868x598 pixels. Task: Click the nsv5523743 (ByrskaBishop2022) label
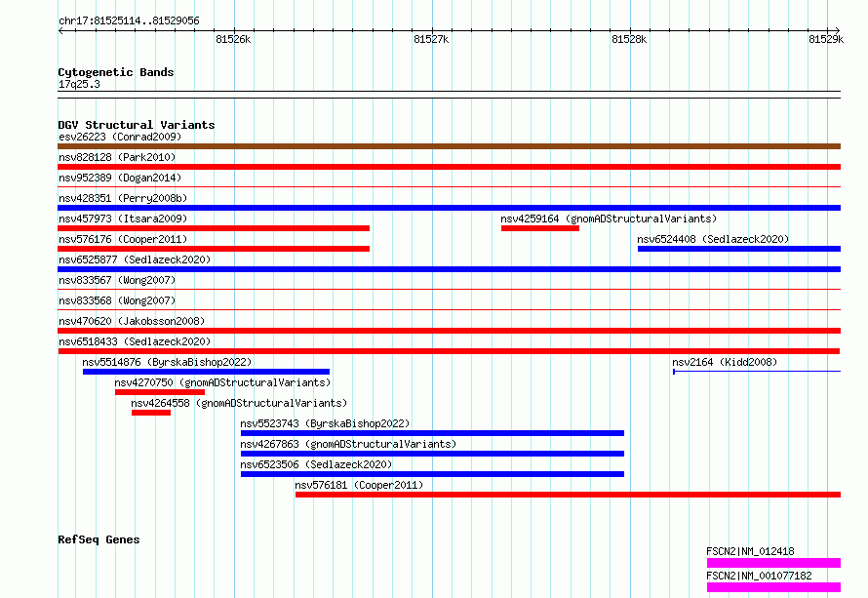pyautogui.click(x=325, y=423)
